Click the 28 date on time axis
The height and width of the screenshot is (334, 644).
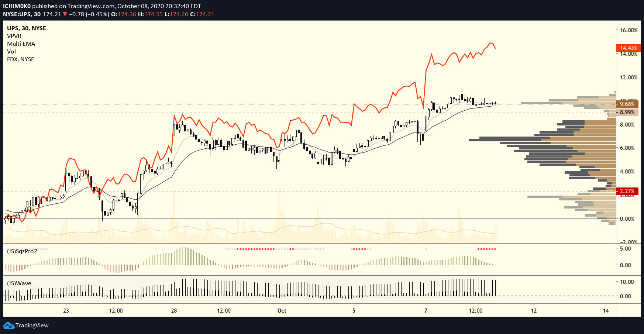pyautogui.click(x=174, y=311)
